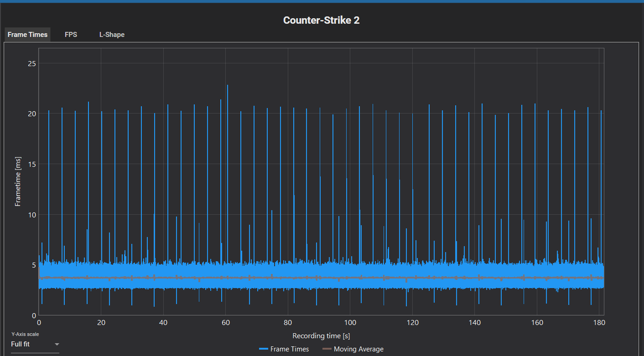Click the 0 origin label of the chart
The height and width of the screenshot is (356, 644).
[39, 322]
